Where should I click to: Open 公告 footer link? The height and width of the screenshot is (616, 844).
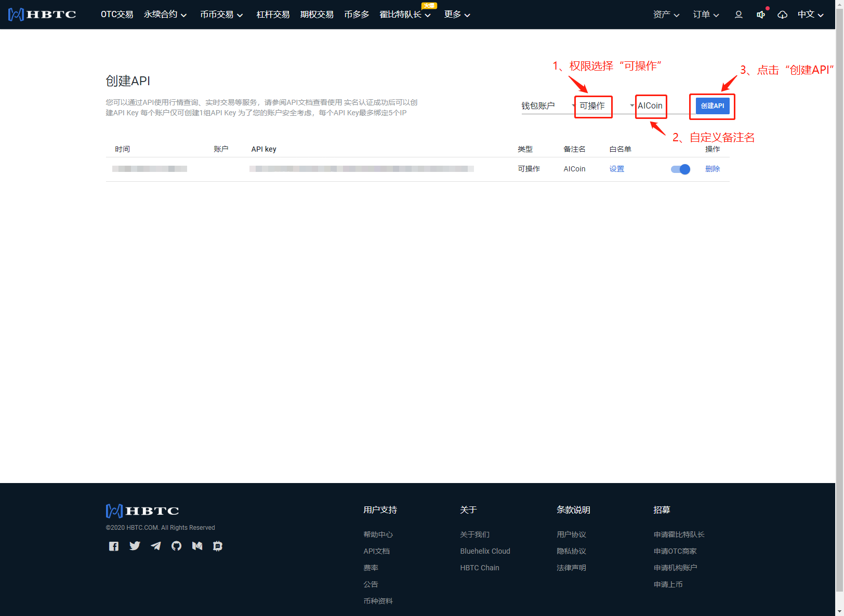point(371,584)
